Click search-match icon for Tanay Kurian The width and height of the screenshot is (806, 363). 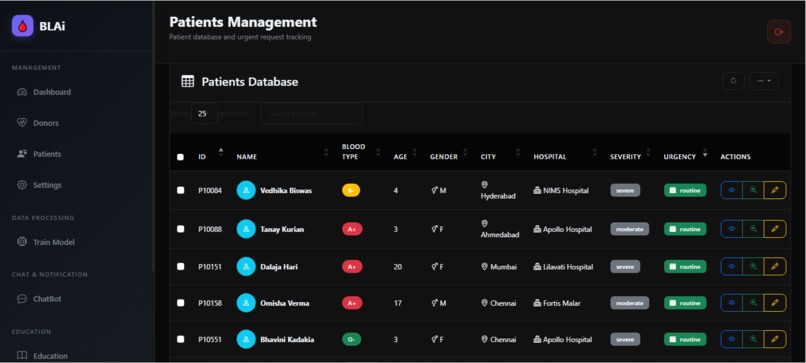[753, 229]
